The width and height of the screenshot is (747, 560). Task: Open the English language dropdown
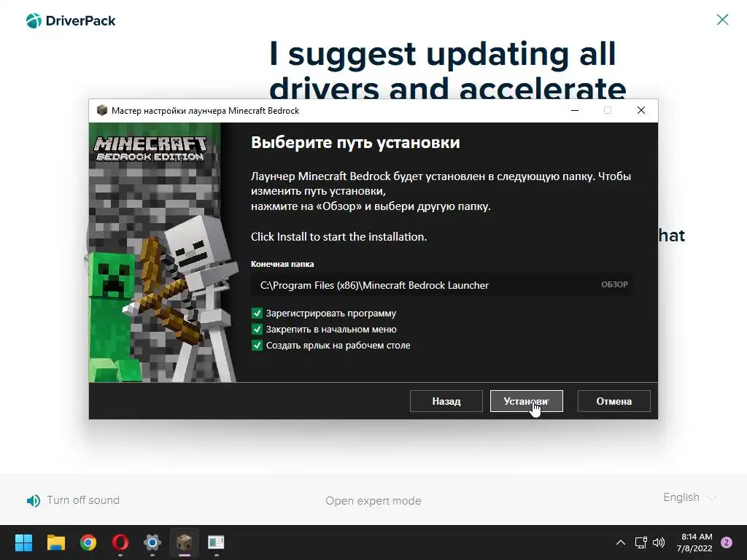click(689, 497)
